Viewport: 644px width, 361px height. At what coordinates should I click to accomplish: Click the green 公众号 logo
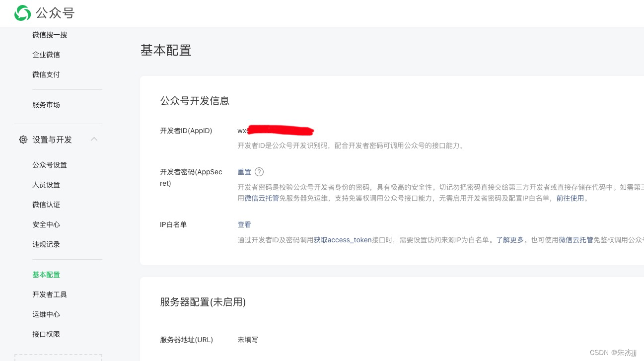(x=45, y=13)
